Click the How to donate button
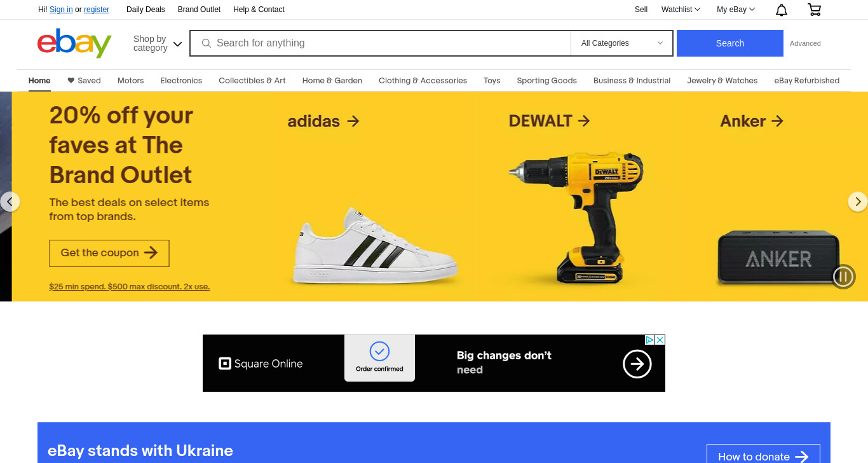 (763, 453)
